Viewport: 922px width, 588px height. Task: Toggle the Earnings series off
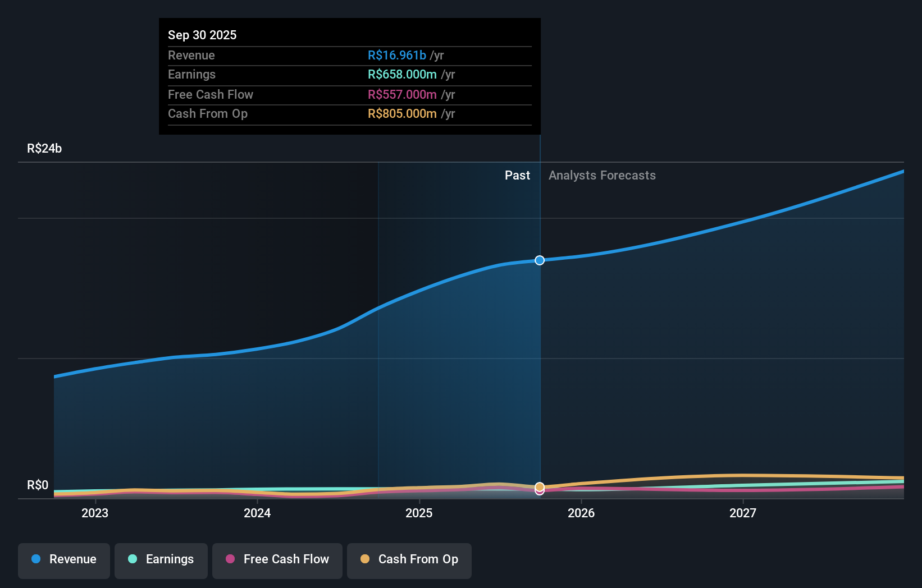(161, 561)
